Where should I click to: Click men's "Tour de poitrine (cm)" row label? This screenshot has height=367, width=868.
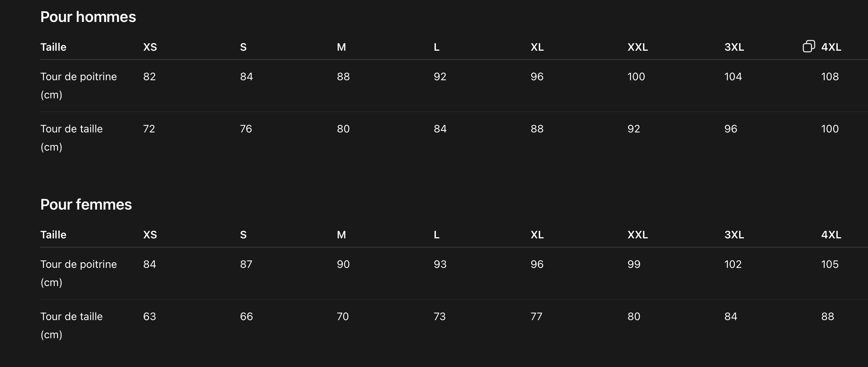pyautogui.click(x=79, y=86)
